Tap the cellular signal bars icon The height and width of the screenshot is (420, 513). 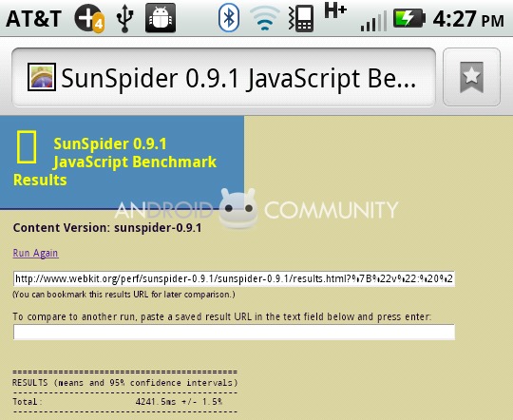[373, 21]
